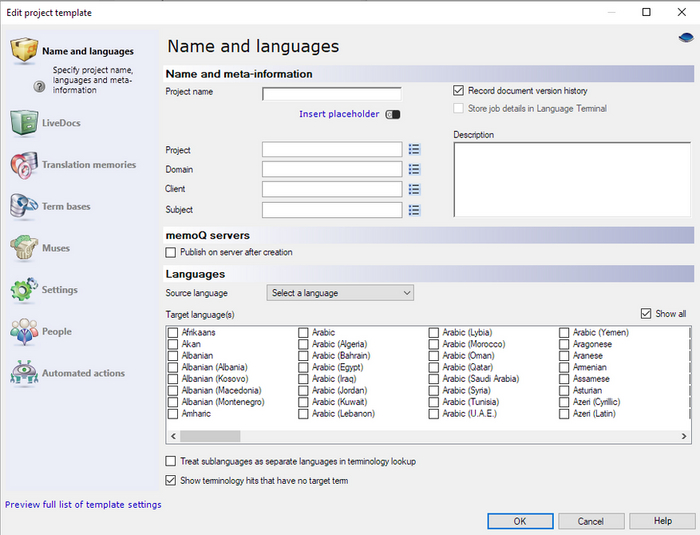
Task: Click the Insert placeholder link
Action: pyautogui.click(x=339, y=114)
